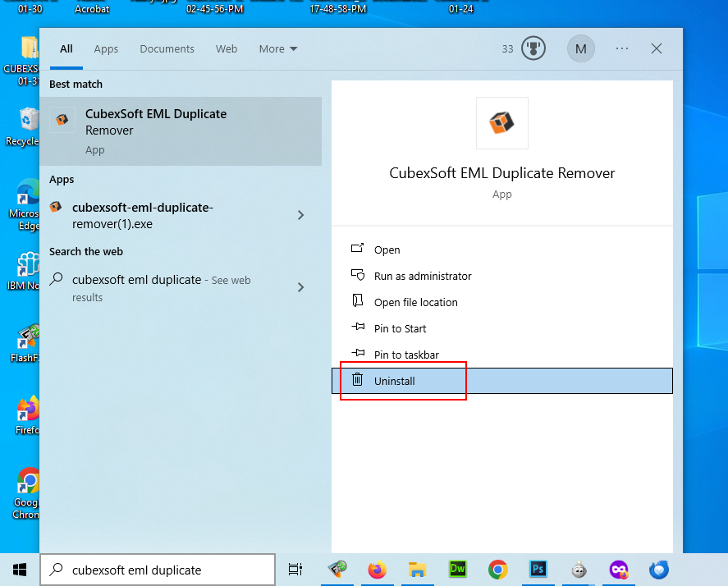Open the monkey-face app in the taskbar
The height and width of the screenshot is (586, 728).
point(579,570)
